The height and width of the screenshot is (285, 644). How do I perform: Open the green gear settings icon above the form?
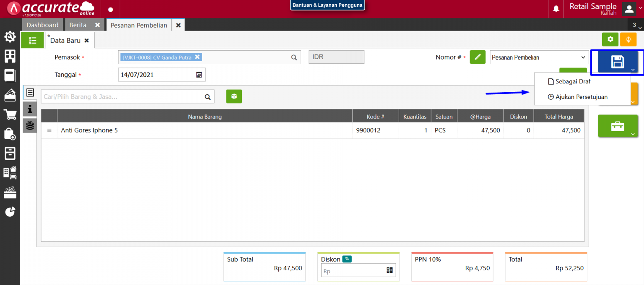610,39
